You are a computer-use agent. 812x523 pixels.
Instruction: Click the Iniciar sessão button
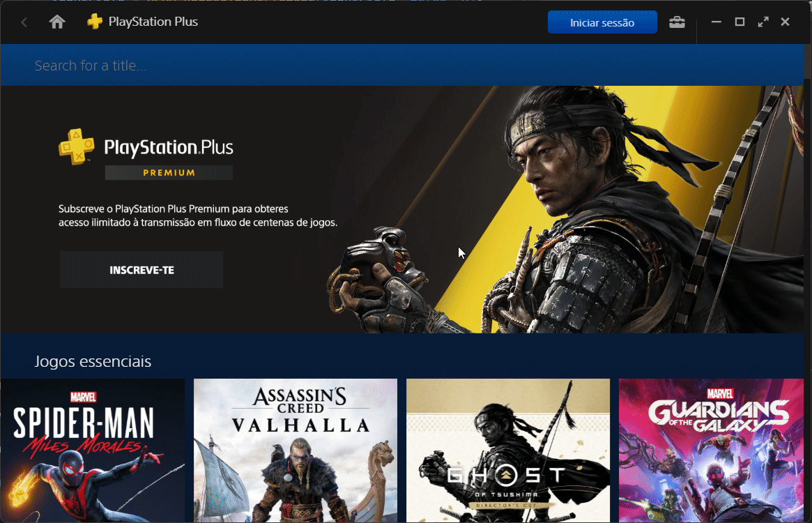point(602,22)
